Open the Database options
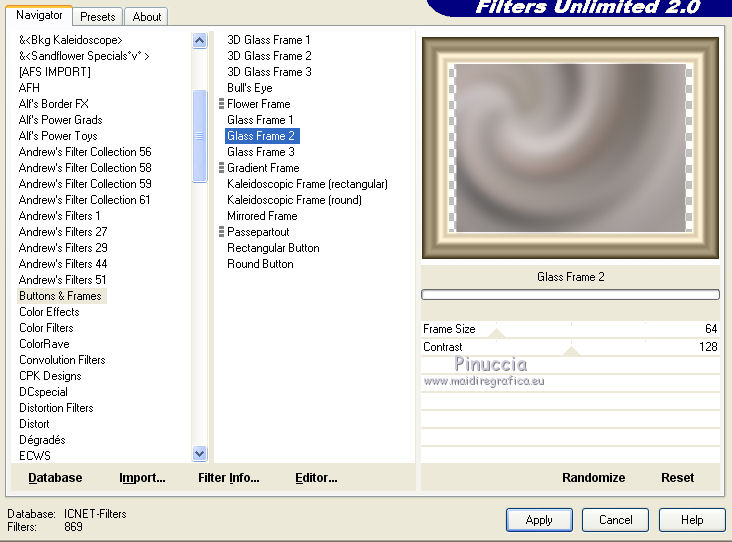 (x=55, y=478)
